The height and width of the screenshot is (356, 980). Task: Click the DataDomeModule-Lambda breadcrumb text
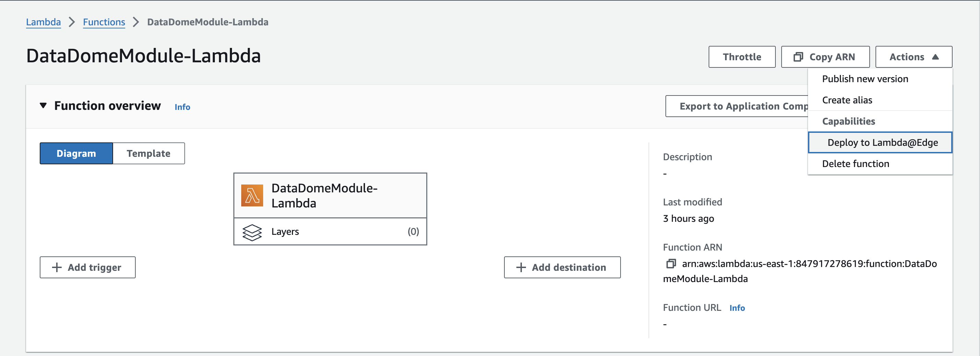click(208, 22)
